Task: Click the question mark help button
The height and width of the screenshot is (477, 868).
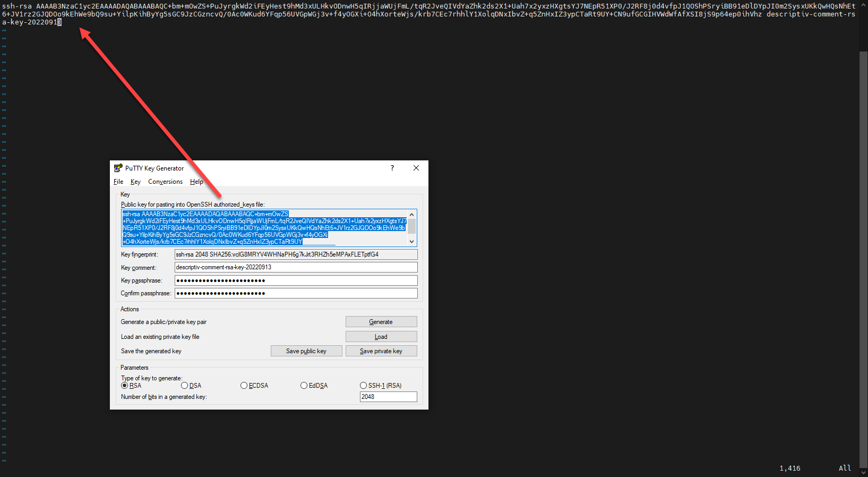Action: [x=392, y=168]
